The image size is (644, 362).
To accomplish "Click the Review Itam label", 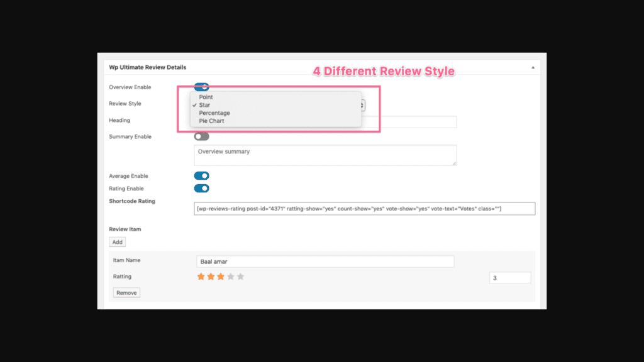I will (125, 229).
